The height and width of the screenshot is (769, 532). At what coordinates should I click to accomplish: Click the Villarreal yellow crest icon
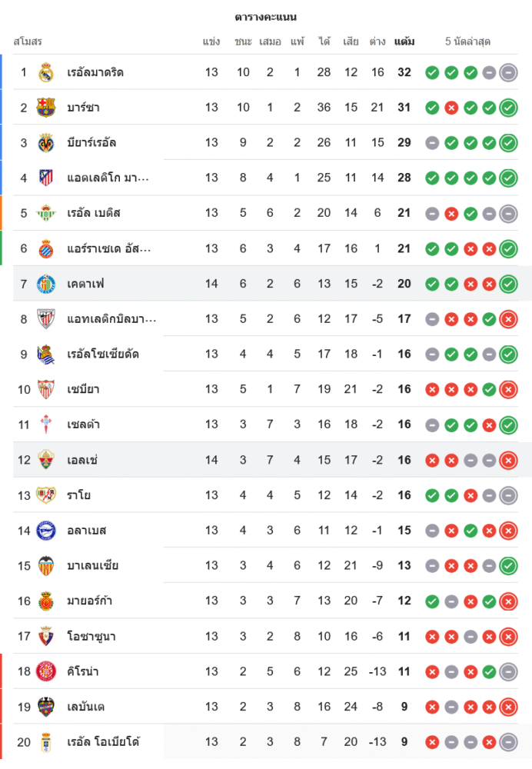pyautogui.click(x=46, y=143)
